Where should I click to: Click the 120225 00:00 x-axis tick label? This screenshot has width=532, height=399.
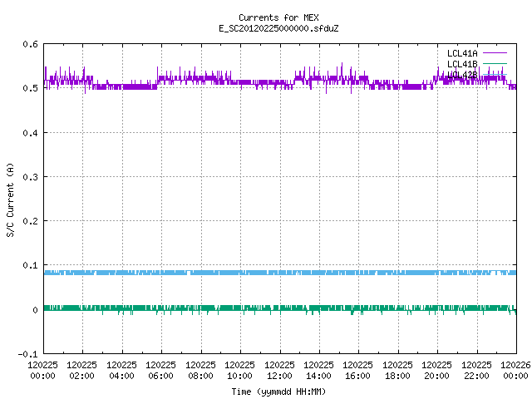pyautogui.click(x=42, y=370)
